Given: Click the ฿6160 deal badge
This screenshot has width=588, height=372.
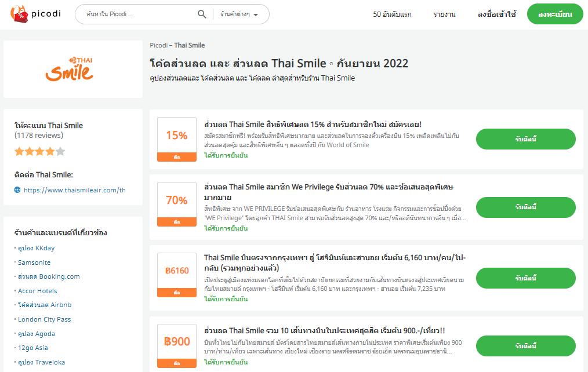Looking at the screenshot, I should (x=177, y=275).
